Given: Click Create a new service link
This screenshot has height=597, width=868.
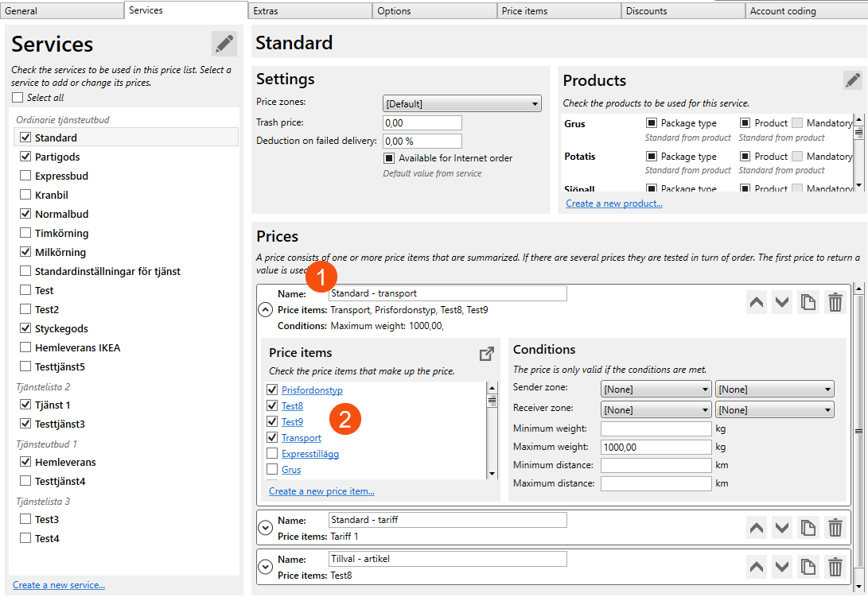Looking at the screenshot, I should coord(59,585).
